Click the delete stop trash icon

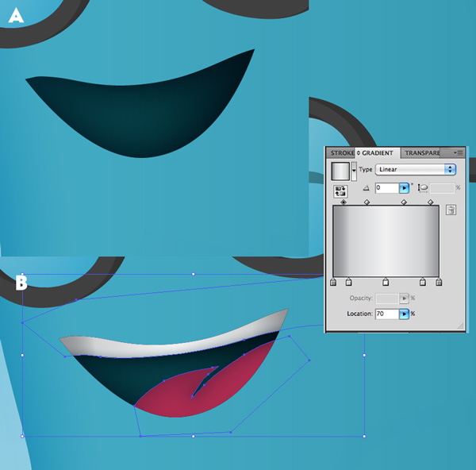(x=451, y=210)
